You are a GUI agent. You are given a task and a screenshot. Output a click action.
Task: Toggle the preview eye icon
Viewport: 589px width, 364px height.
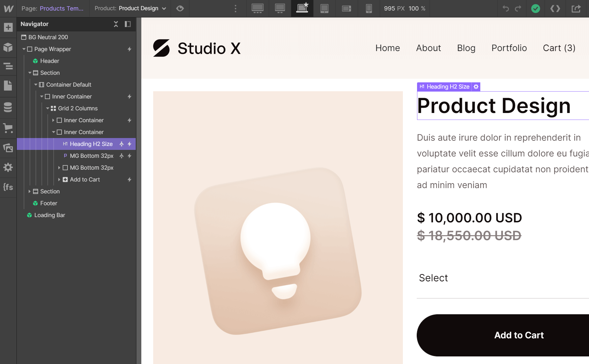coord(180,9)
